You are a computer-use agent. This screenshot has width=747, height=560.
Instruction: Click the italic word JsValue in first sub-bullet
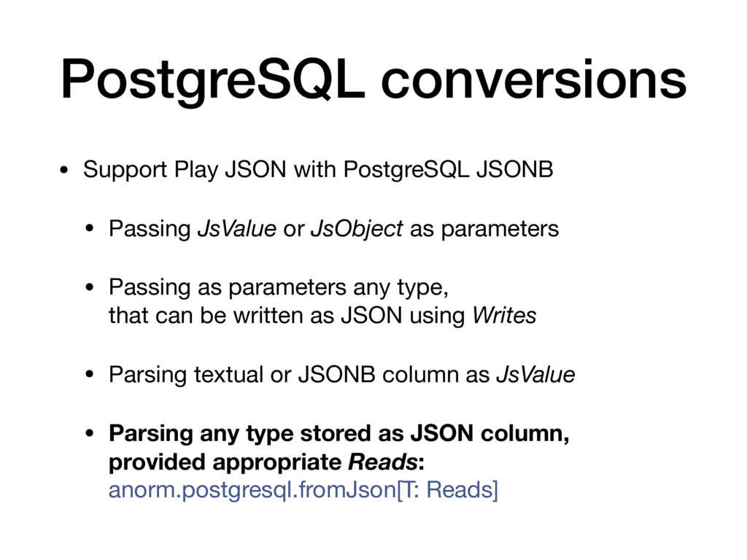point(237,229)
